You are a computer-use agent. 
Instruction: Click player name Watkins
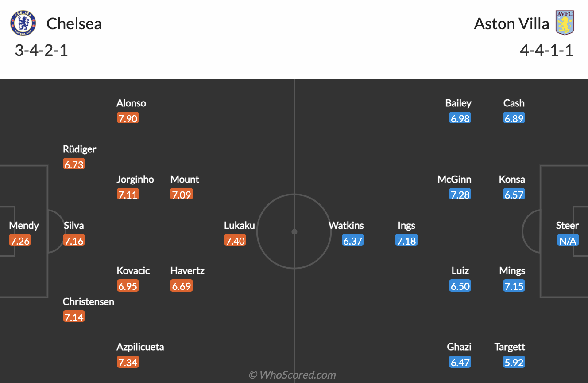[x=346, y=225]
